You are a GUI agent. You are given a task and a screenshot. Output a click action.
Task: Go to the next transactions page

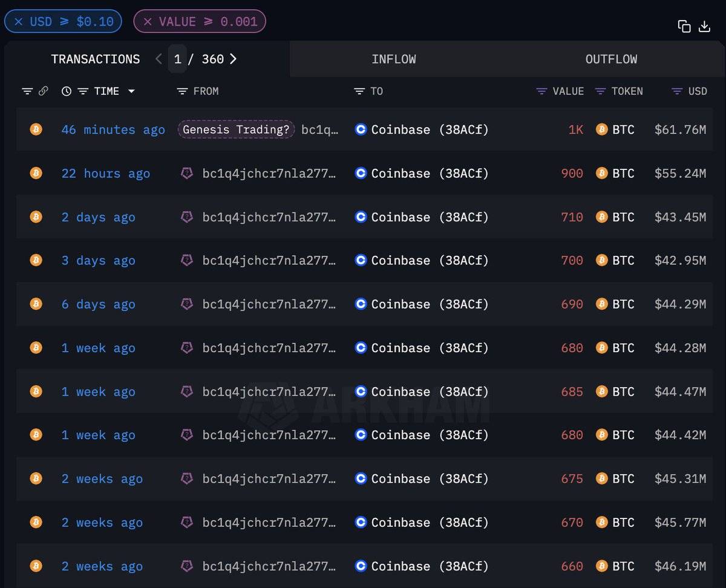(x=234, y=59)
